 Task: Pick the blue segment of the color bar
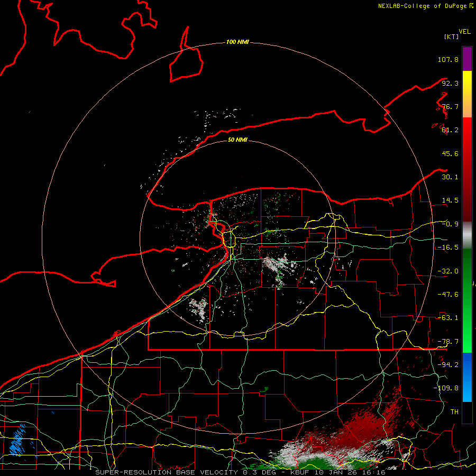[x=467, y=377]
